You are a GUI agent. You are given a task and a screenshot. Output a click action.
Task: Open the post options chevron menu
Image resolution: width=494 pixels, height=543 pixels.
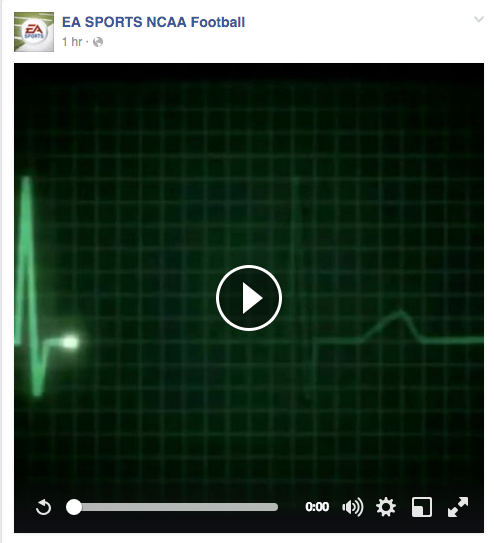(x=479, y=19)
